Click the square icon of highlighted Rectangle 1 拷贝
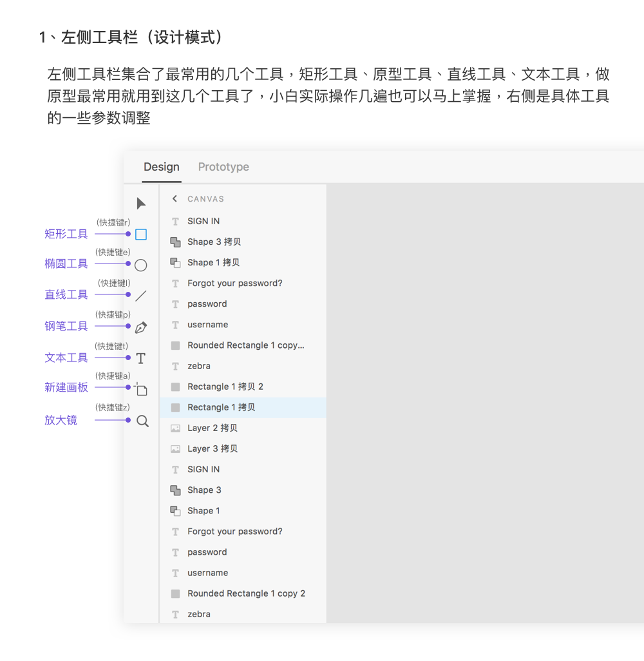This screenshot has width=644, height=661. pos(175,407)
